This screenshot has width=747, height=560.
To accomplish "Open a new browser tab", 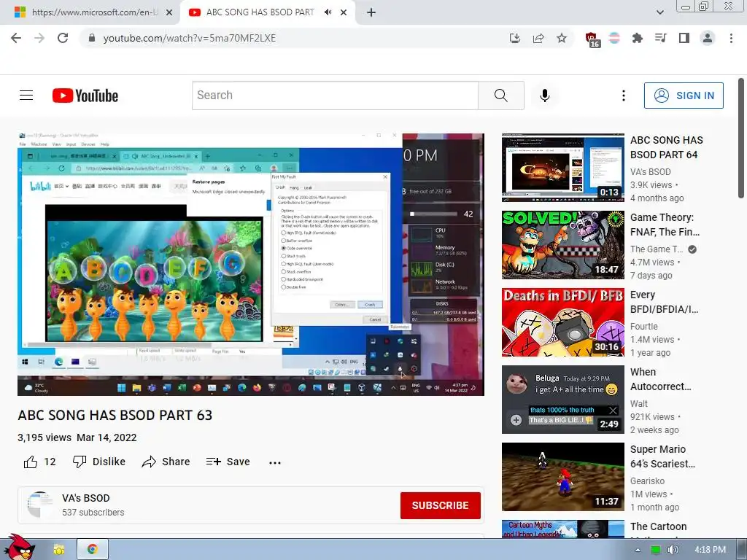I will pyautogui.click(x=371, y=12).
